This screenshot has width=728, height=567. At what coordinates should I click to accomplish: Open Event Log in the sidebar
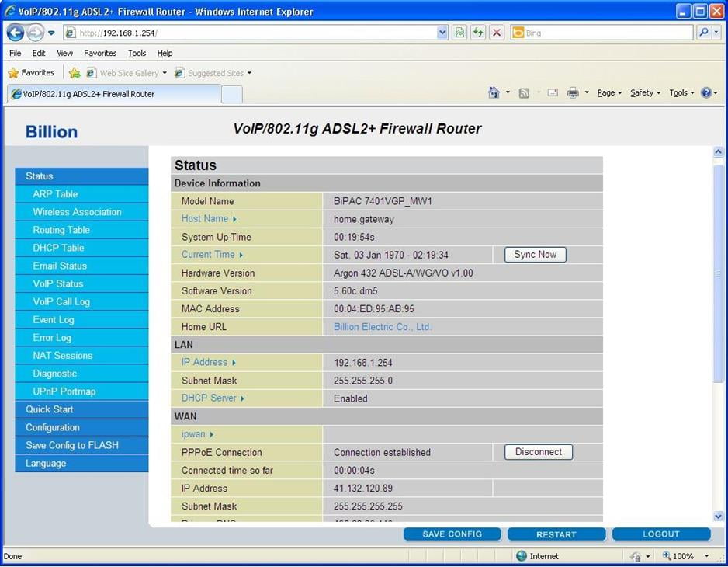(81, 320)
